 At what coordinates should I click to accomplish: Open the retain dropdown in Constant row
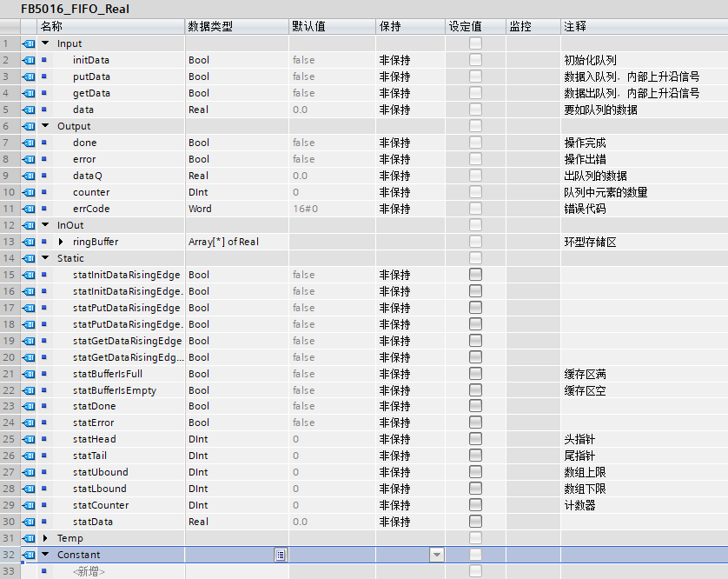tap(436, 555)
